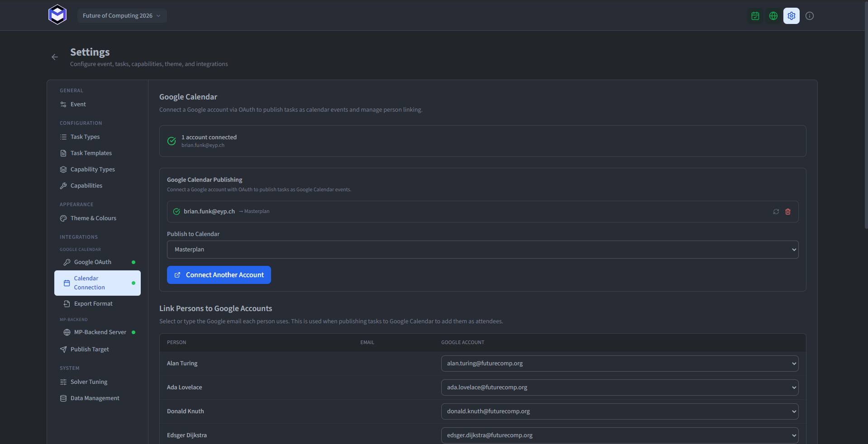868x444 pixels.
Task: Click the MP-Backend Server globe icon
Action: [67, 332]
